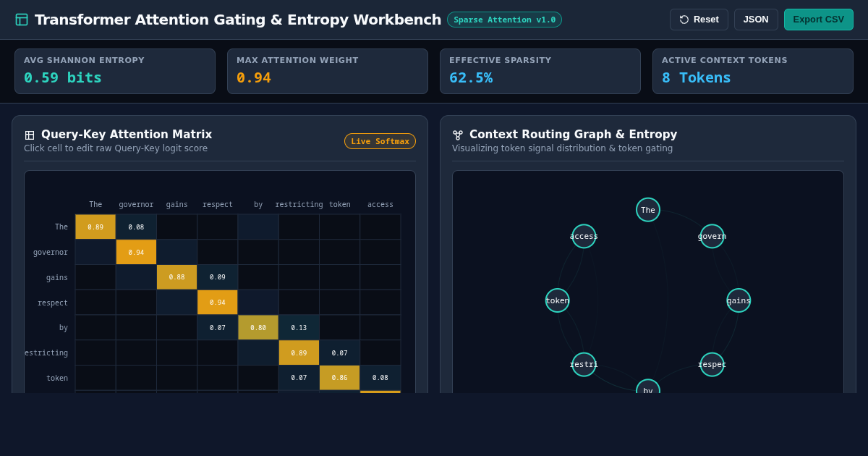Click the 'access' column header

[380, 205]
